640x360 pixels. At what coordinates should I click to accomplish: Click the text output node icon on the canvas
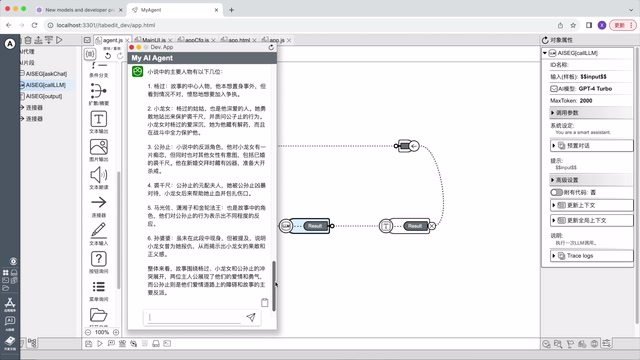[386, 226]
